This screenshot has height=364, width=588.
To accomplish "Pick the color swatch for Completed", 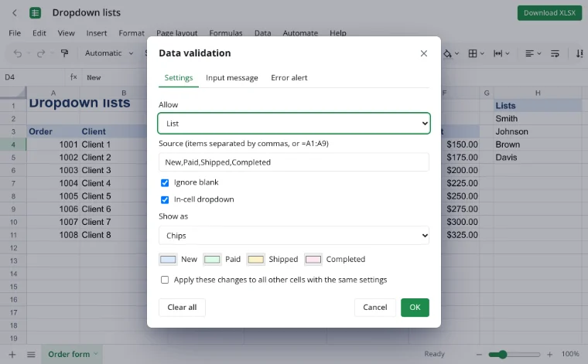I will pos(313,260).
